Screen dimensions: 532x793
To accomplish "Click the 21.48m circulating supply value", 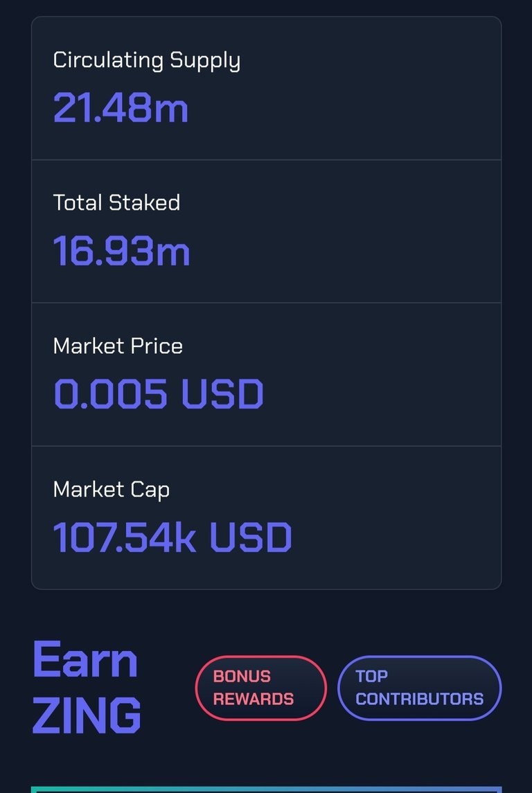I will click(121, 108).
